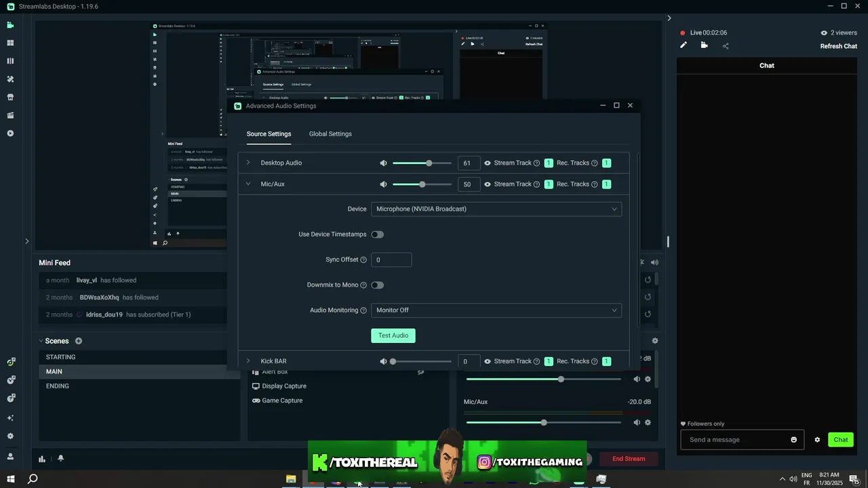Open the sparkle icon in left sidebar
The height and width of the screenshot is (488, 868).
(10, 418)
